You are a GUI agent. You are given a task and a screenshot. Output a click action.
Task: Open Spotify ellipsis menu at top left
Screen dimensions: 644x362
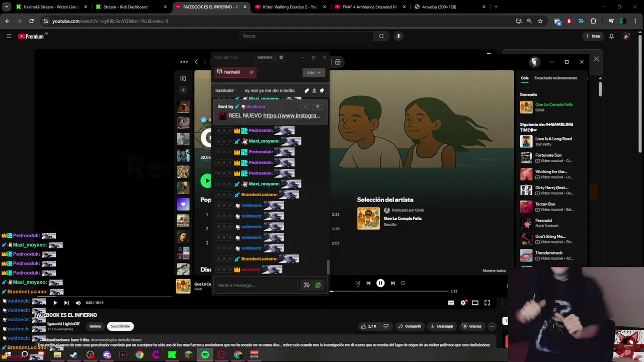(184, 62)
